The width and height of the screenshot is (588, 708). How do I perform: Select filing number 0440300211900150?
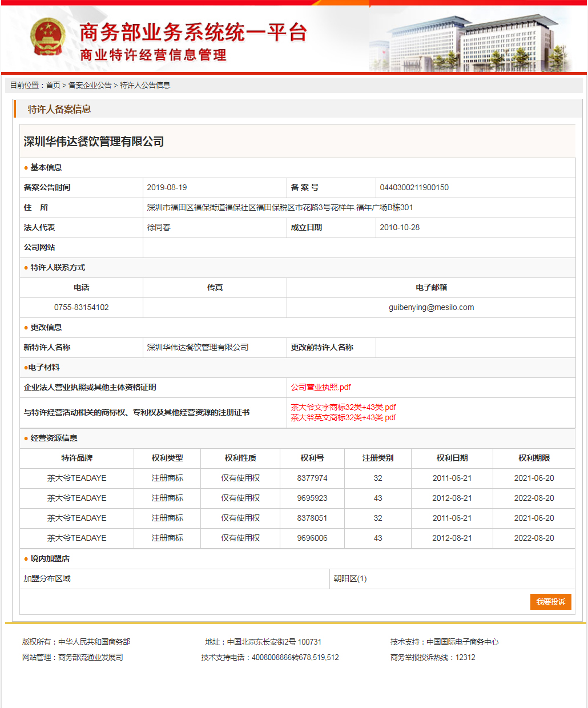(414, 187)
